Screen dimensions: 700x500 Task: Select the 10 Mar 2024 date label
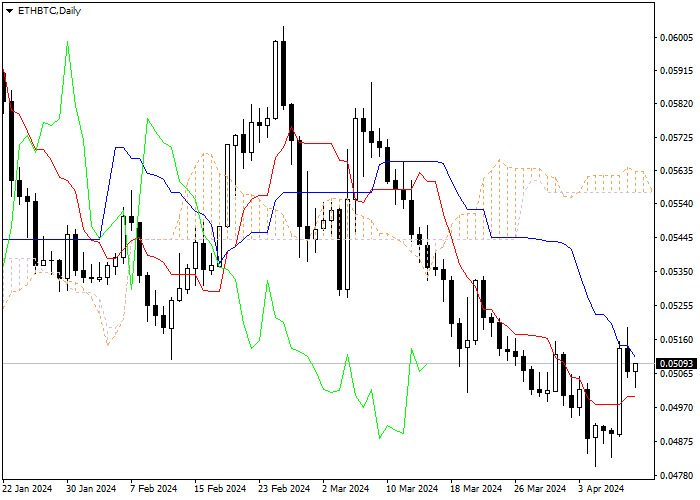click(x=412, y=488)
